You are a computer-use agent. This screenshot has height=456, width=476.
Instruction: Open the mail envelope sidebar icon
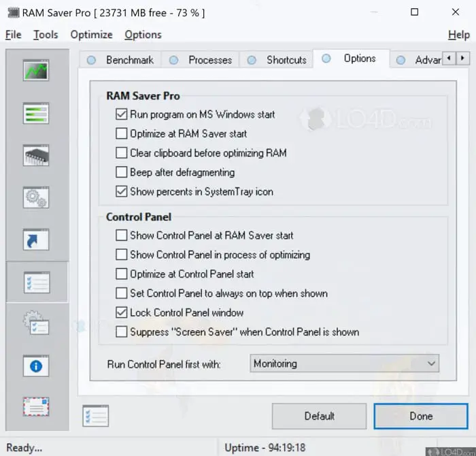coord(36,407)
